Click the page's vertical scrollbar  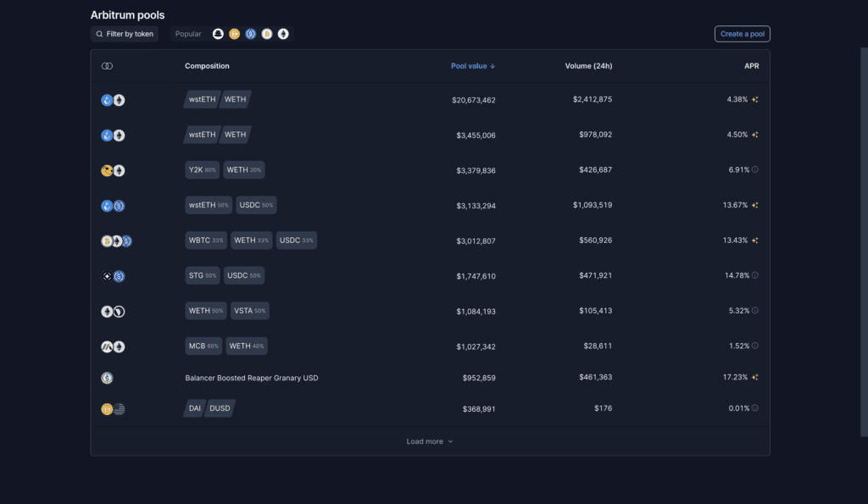864,241
